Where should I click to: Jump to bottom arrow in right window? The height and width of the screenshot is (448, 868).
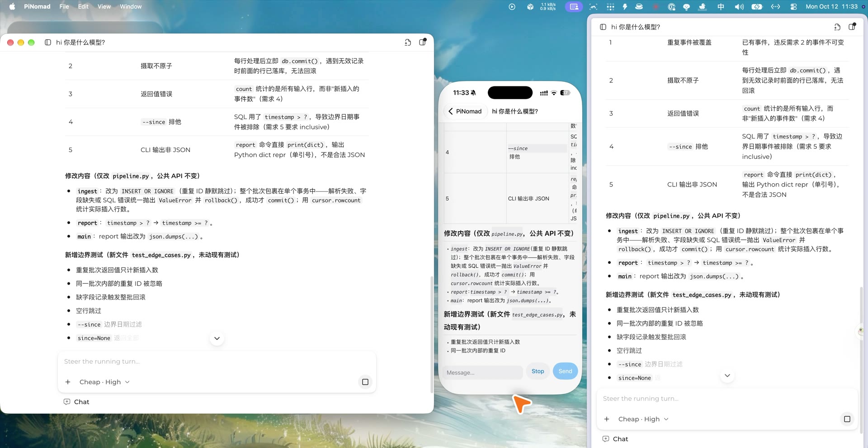point(727,376)
